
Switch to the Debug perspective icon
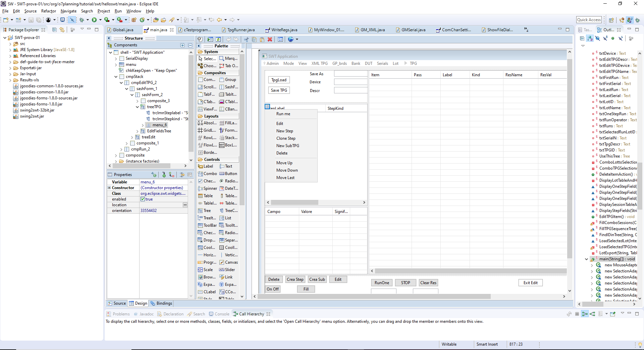coord(637,20)
